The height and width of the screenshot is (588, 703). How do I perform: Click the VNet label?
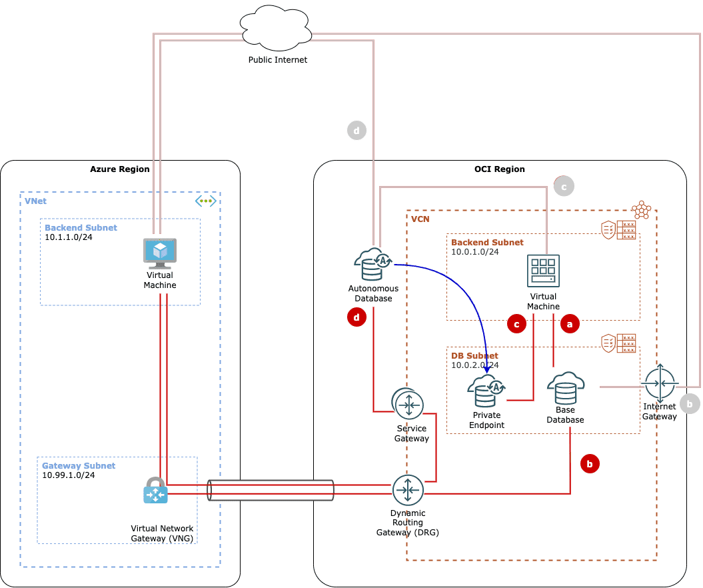[35, 201]
